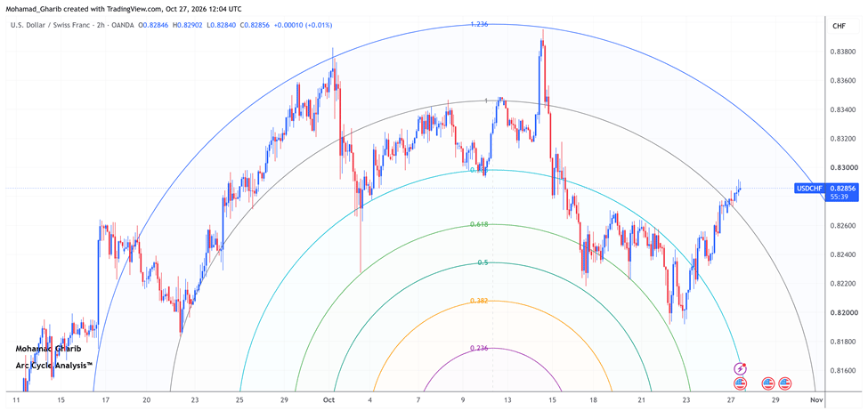This screenshot has width=868, height=411.
Task: Click the 13 date label on time axis
Action: coord(508,400)
